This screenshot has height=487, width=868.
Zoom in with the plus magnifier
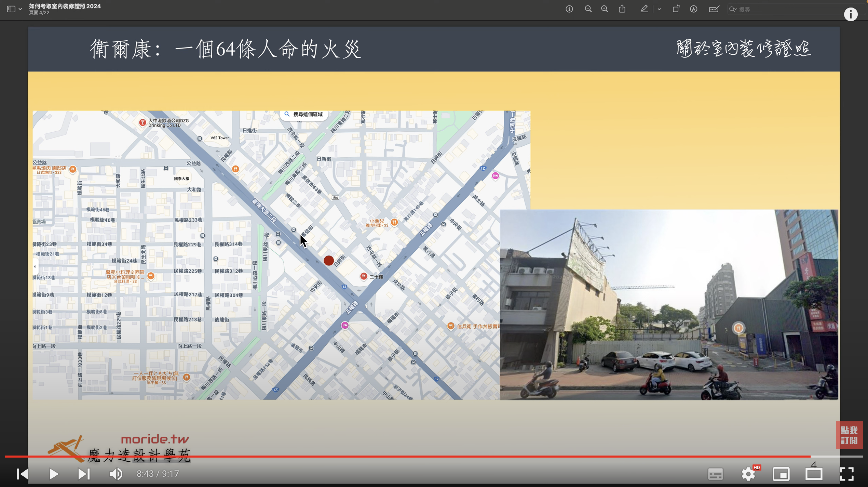[605, 9]
